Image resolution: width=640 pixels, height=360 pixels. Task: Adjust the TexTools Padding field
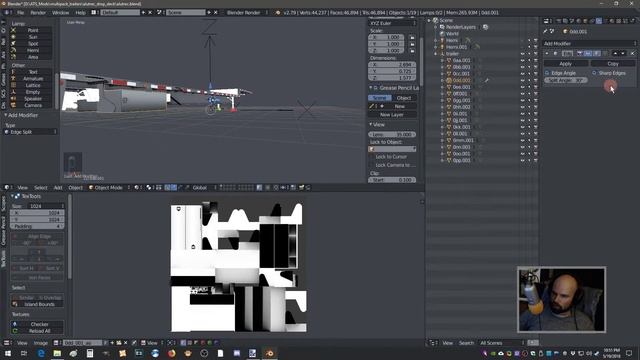37,226
